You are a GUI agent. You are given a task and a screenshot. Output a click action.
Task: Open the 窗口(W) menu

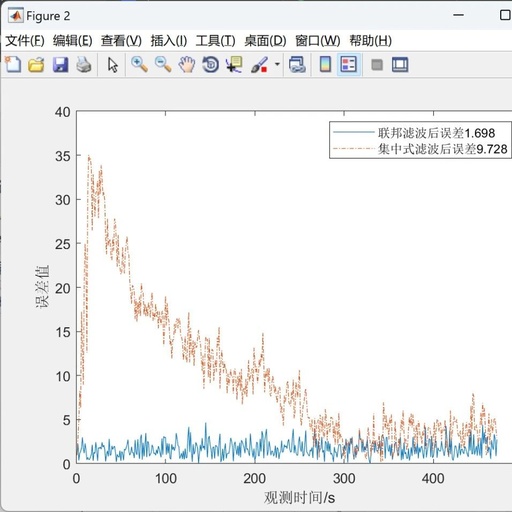pos(318,41)
